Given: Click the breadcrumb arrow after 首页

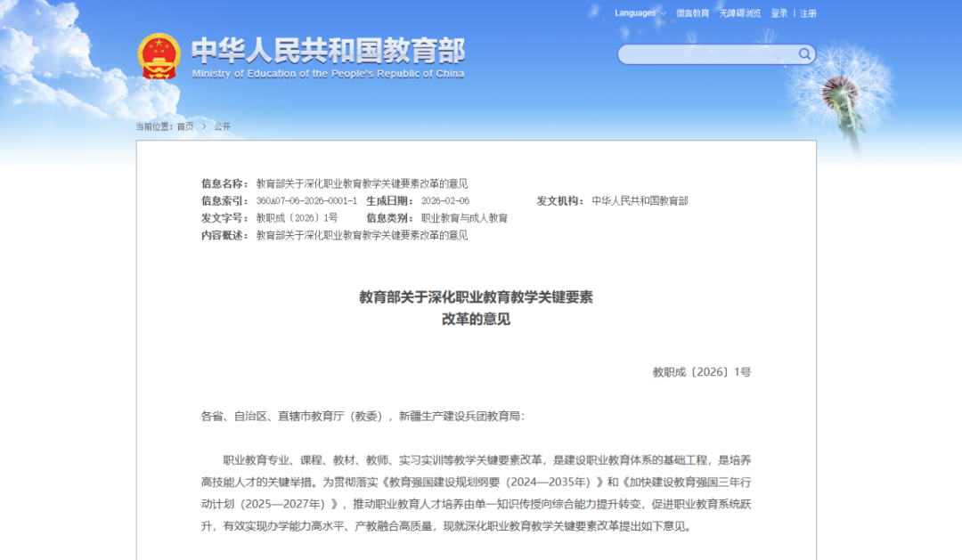Looking at the screenshot, I should (203, 126).
